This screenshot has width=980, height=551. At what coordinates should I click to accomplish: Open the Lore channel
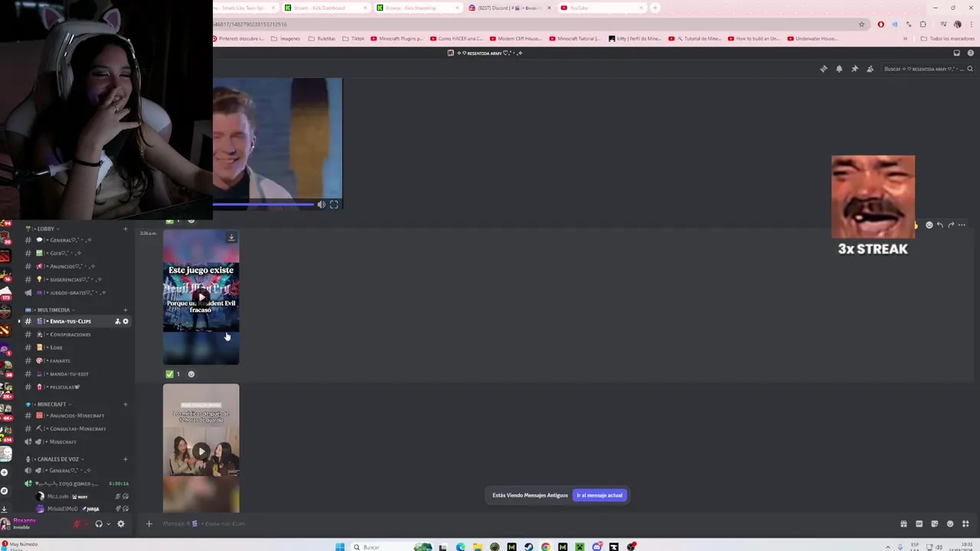[75, 347]
